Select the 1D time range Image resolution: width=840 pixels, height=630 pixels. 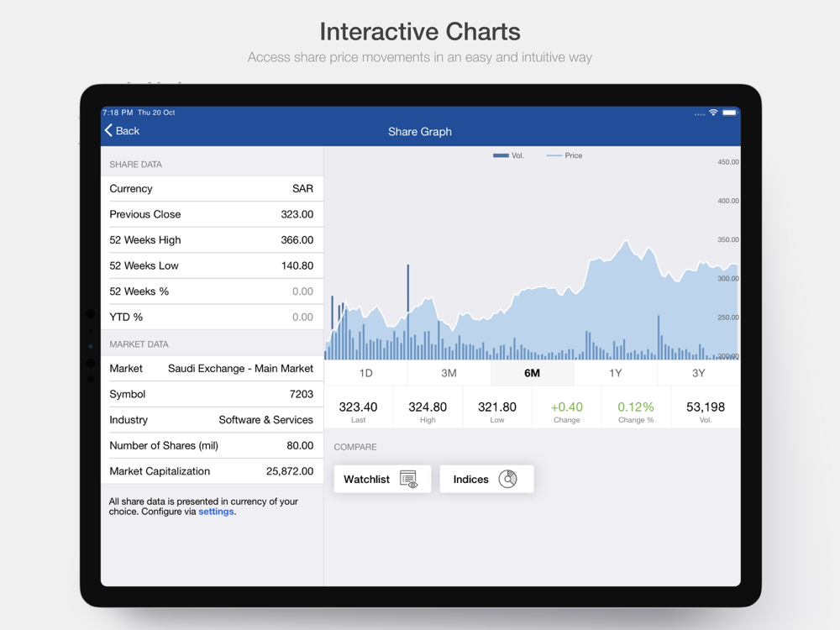[x=366, y=373]
